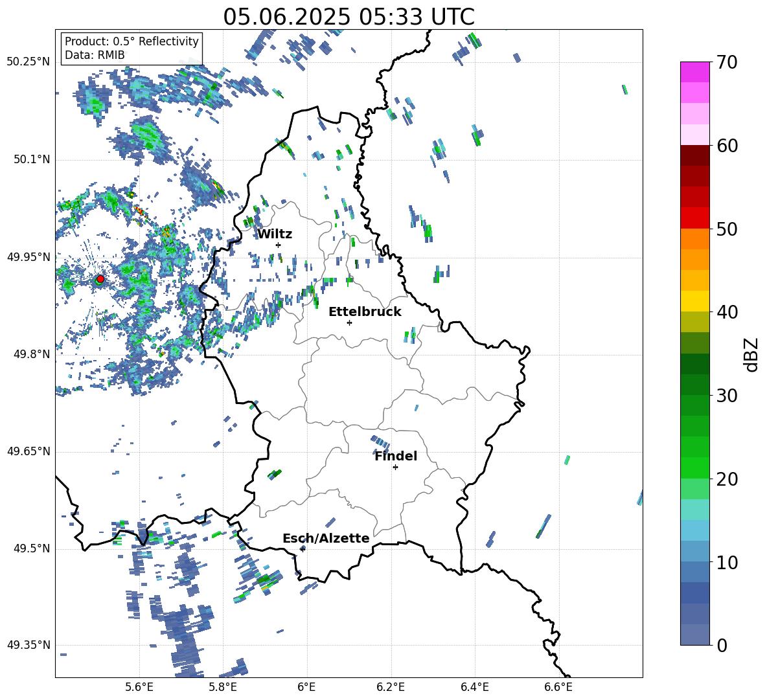This screenshot has height=700, width=767.
Task: Click the colorbar tick label 0
Action: [722, 645]
